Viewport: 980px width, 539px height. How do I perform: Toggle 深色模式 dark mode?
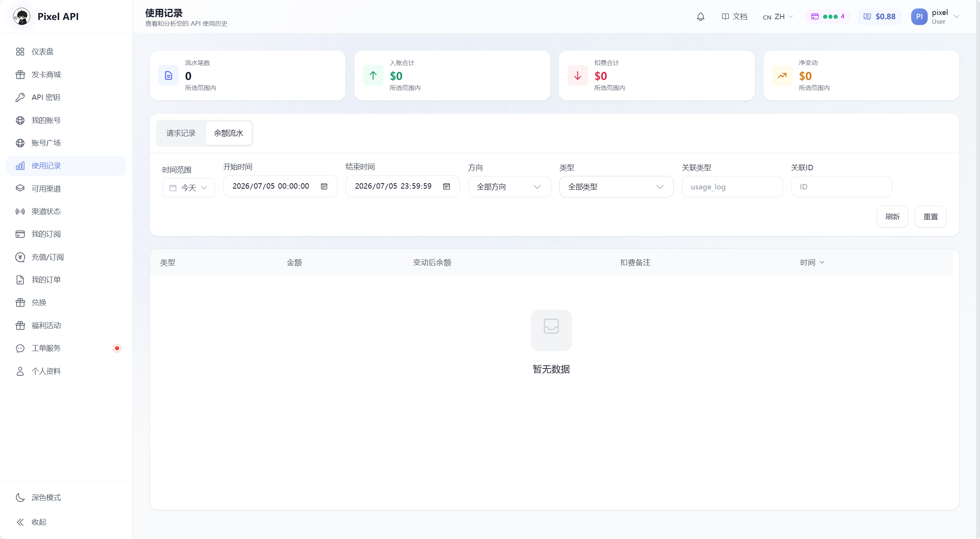click(66, 498)
